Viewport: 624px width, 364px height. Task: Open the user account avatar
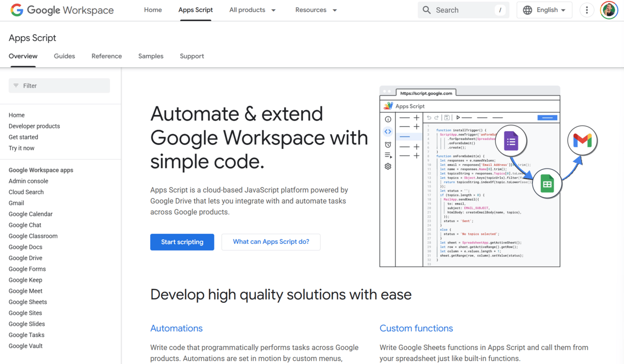(609, 10)
